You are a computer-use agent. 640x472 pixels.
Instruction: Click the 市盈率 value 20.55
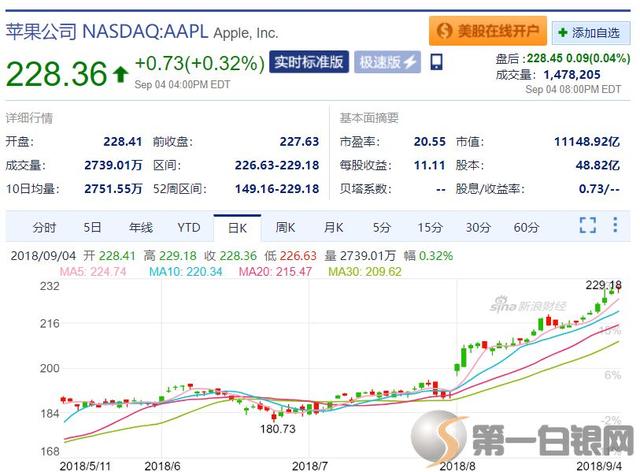[429, 142]
